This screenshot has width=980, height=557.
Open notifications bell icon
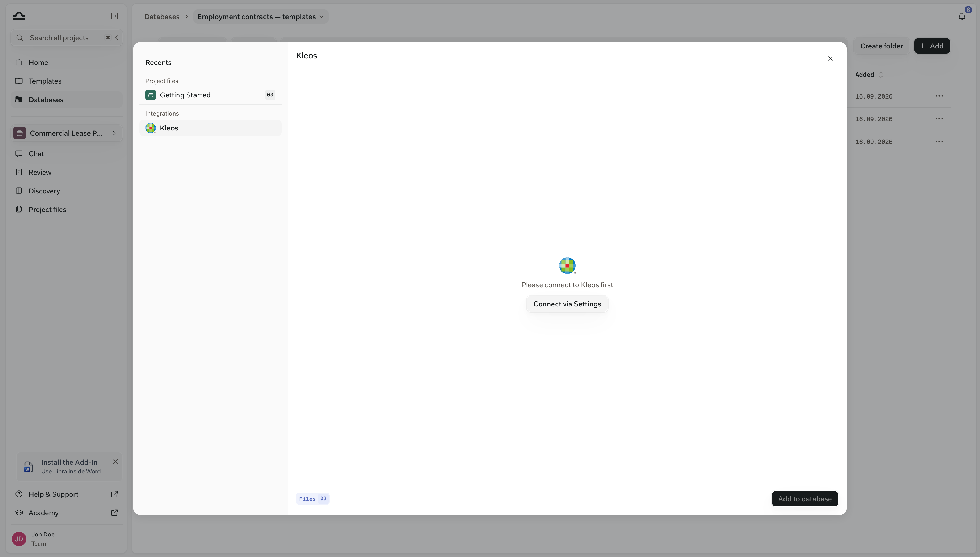pos(962,17)
